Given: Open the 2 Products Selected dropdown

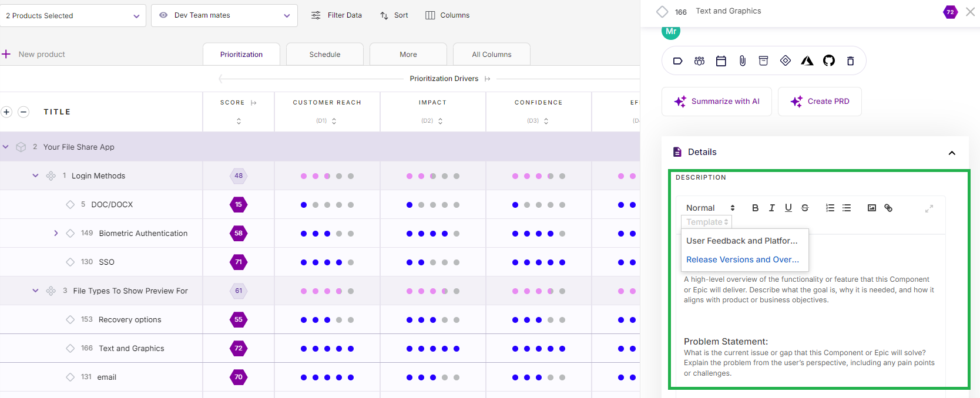Looking at the screenshot, I should click(x=73, y=16).
